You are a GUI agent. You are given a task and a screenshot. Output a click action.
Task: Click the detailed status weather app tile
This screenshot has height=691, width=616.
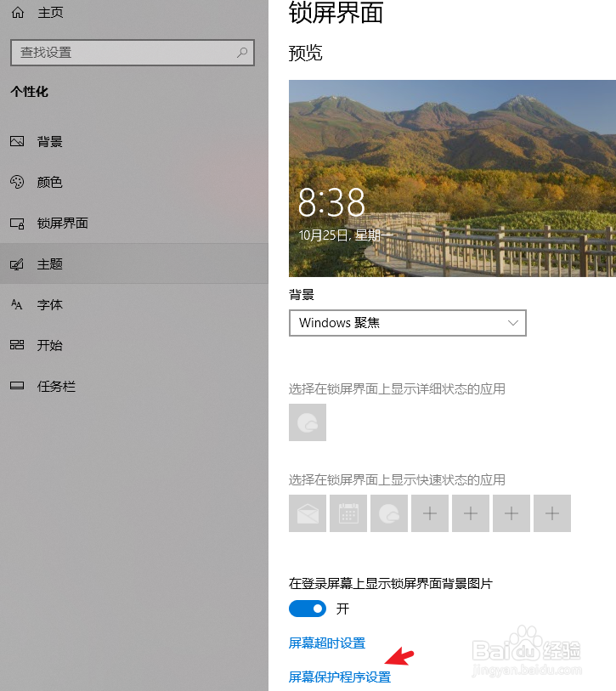308,422
